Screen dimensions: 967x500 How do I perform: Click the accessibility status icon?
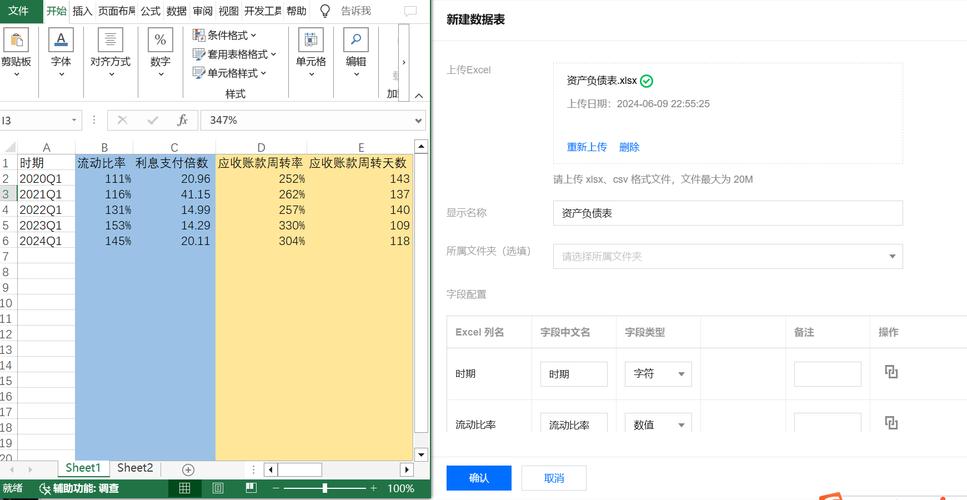click(45, 489)
